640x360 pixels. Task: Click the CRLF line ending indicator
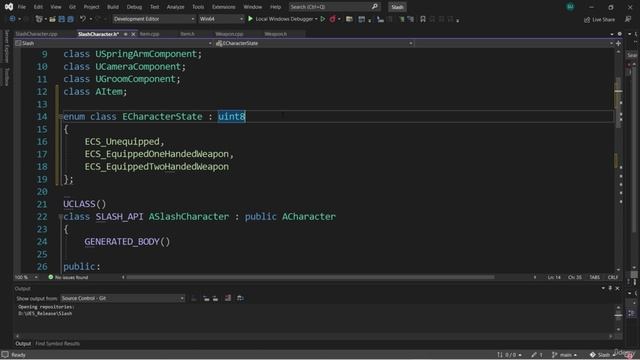[x=613, y=278]
